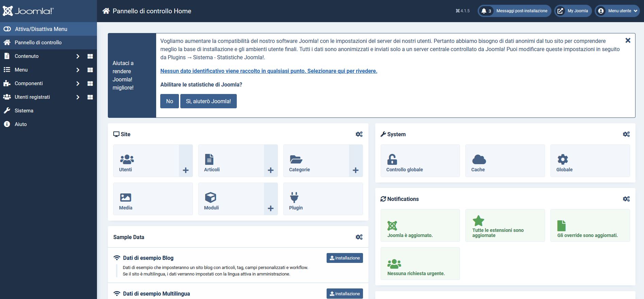The image size is (644, 299).
Task: Open the Cache quick icon
Action: point(505,161)
